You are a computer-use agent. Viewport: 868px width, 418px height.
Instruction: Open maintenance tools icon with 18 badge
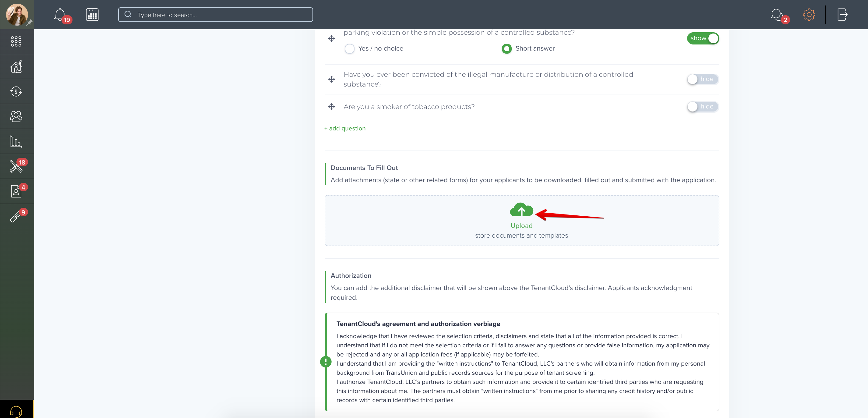click(x=16, y=166)
